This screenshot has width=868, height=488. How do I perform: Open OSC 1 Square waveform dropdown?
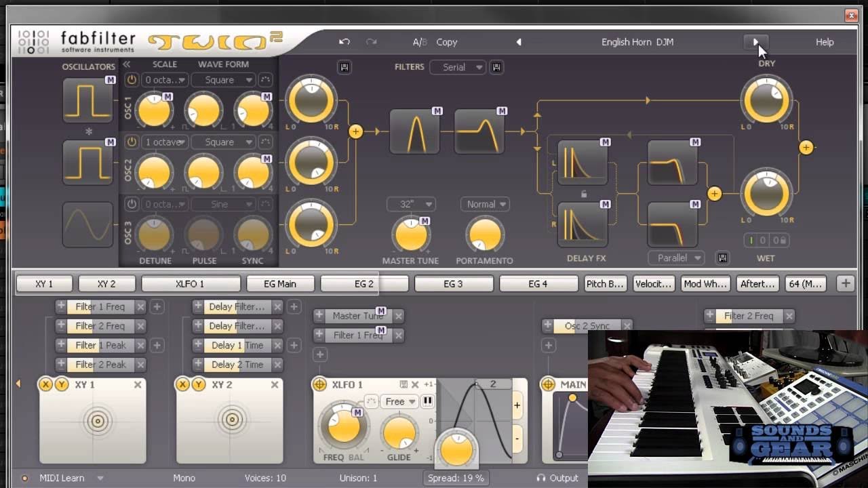click(x=223, y=80)
